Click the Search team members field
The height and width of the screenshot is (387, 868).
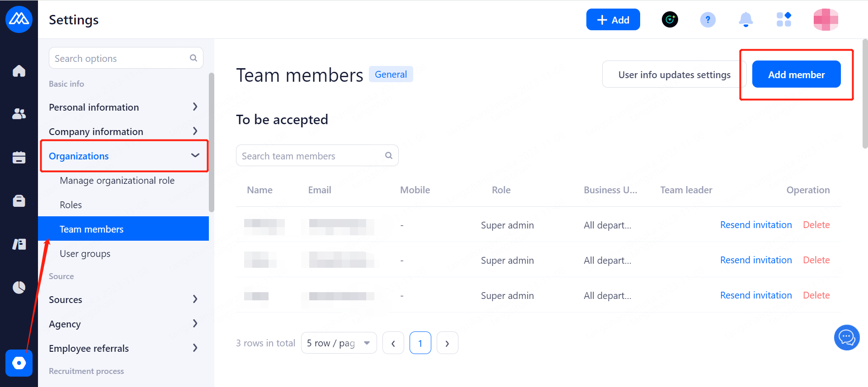click(x=312, y=156)
